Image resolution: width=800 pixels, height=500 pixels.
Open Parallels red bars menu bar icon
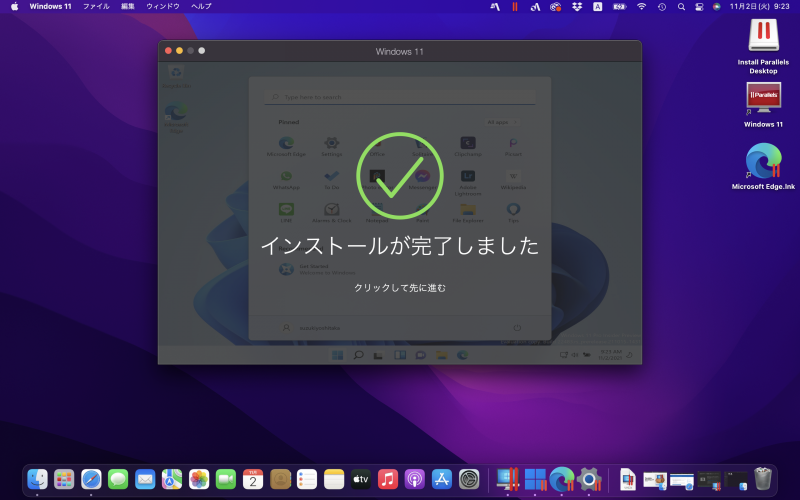tap(515, 7)
